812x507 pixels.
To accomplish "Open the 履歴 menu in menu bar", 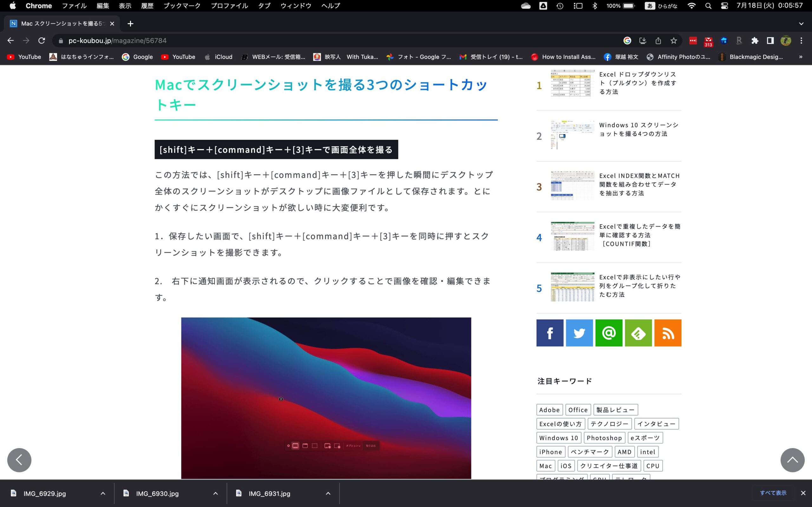I will click(147, 6).
